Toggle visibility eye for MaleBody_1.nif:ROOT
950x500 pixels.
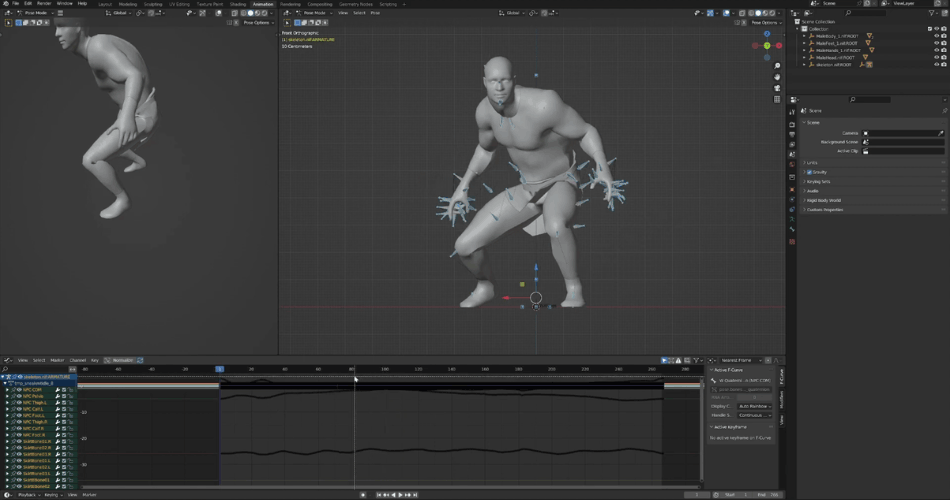point(936,36)
